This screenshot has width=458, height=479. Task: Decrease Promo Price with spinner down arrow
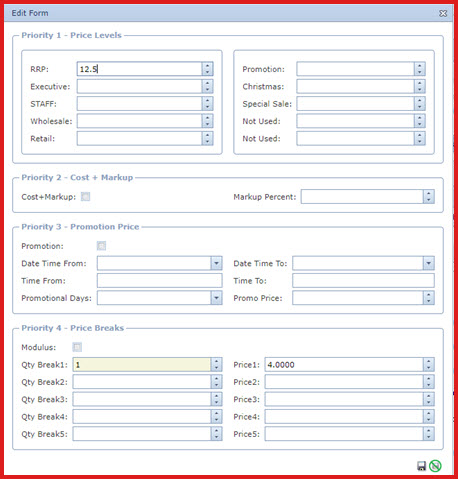[429, 301]
